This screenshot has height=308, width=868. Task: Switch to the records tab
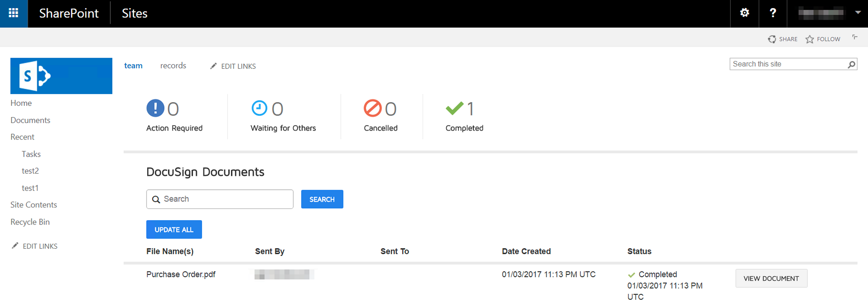pos(173,65)
